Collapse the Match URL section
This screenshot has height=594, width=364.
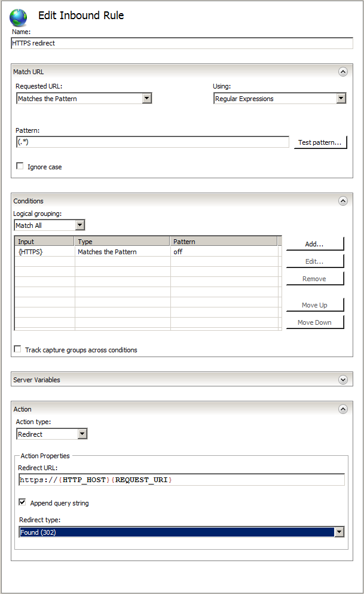342,72
